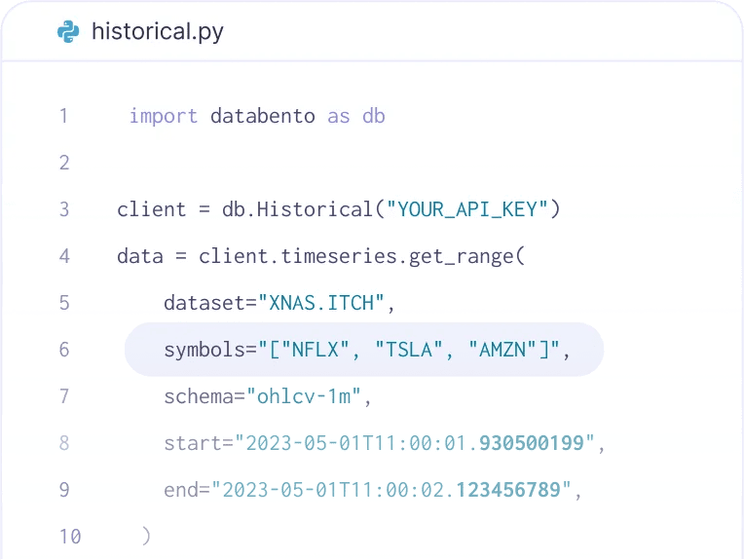Image resolution: width=744 pixels, height=560 pixels.
Task: Click 'databento' in the import line
Action: pyautogui.click(x=262, y=116)
